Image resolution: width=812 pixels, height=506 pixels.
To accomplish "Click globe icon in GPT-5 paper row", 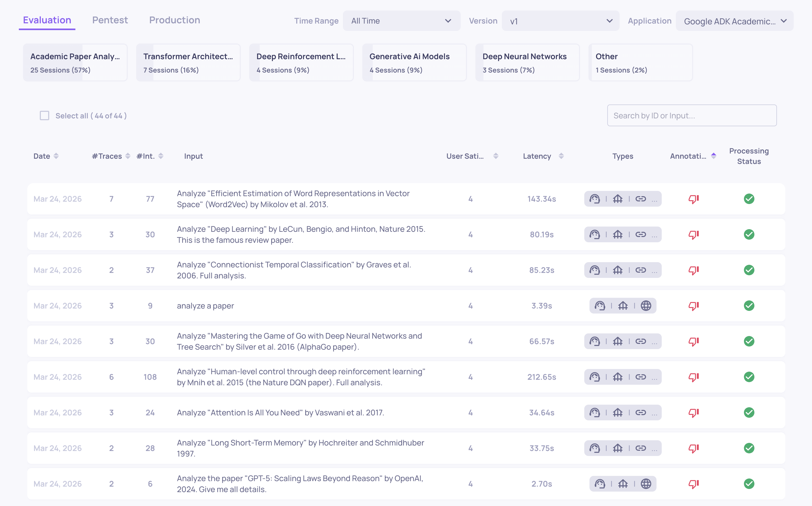I will pyautogui.click(x=646, y=484).
